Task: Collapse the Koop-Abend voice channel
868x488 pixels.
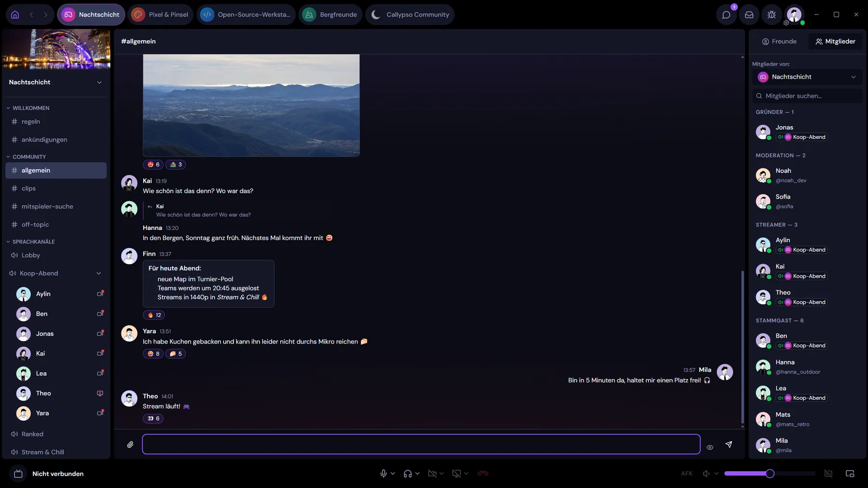Action: pyautogui.click(x=99, y=273)
